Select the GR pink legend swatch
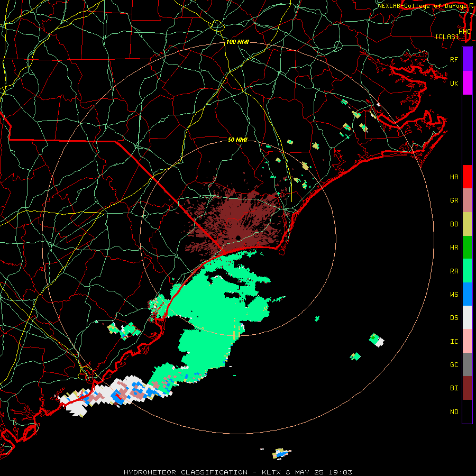 [467, 200]
